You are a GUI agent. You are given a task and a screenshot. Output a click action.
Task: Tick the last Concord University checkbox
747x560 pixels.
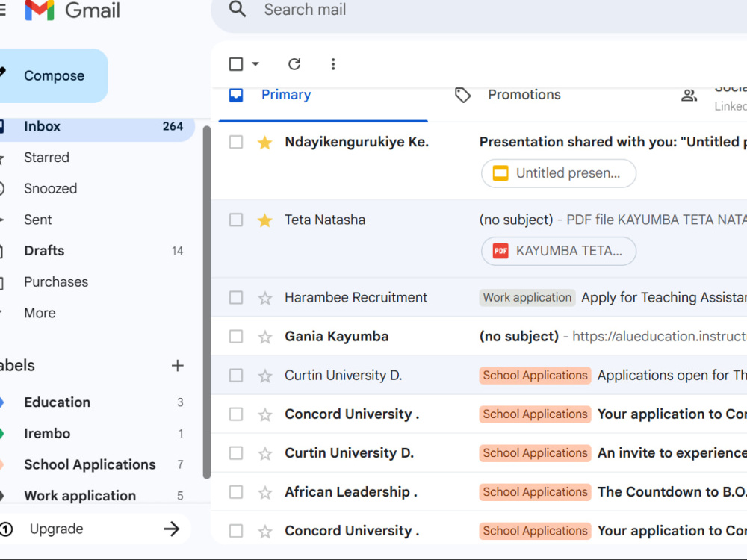click(x=236, y=530)
